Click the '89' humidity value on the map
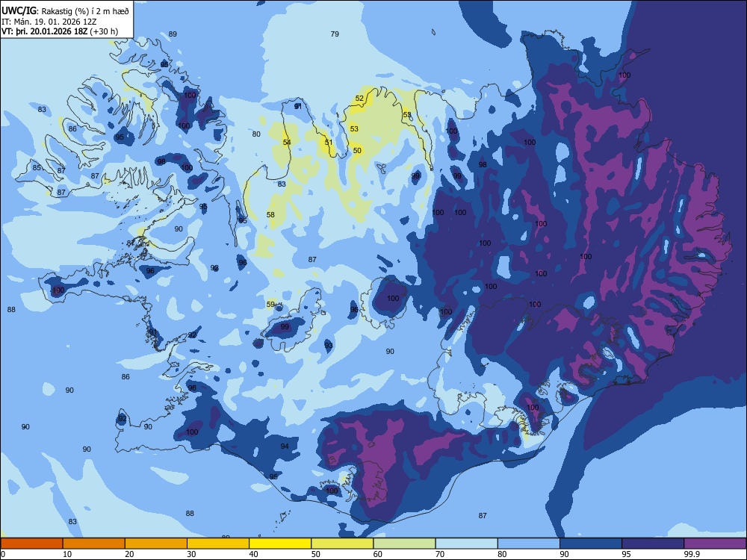Image resolution: width=747 pixels, height=560 pixels. click(x=173, y=34)
